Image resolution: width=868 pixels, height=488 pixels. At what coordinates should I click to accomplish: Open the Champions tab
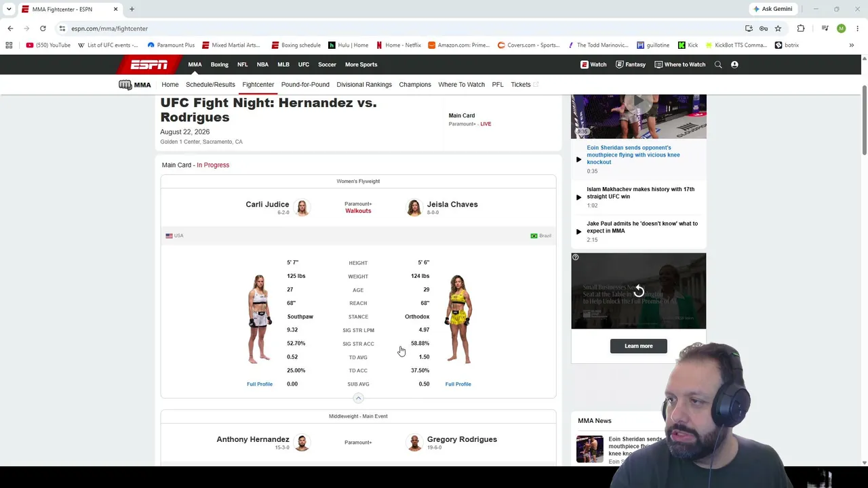(x=415, y=85)
